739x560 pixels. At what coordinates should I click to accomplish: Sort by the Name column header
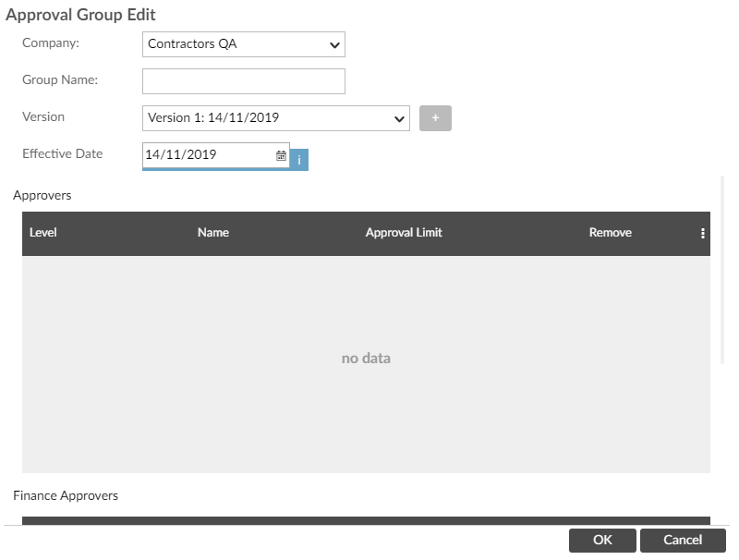(213, 233)
